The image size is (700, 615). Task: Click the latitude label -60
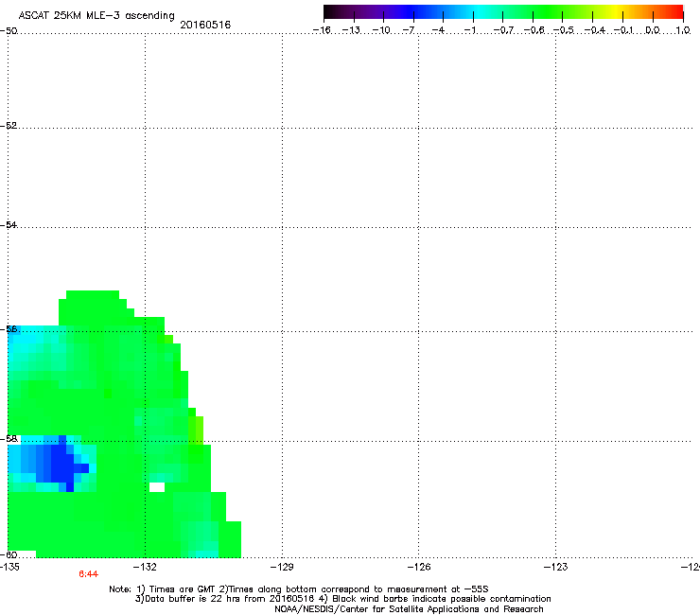click(9, 554)
